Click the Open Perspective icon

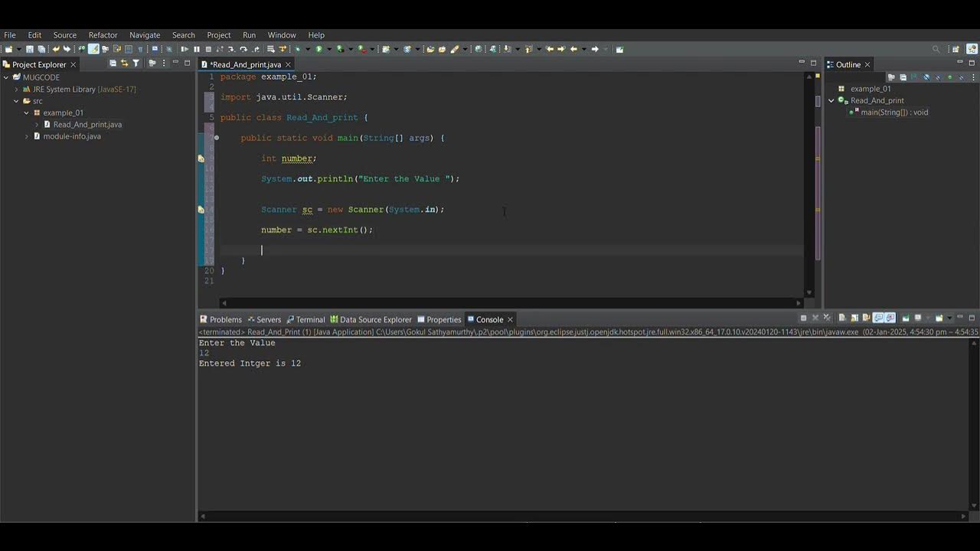click(955, 49)
